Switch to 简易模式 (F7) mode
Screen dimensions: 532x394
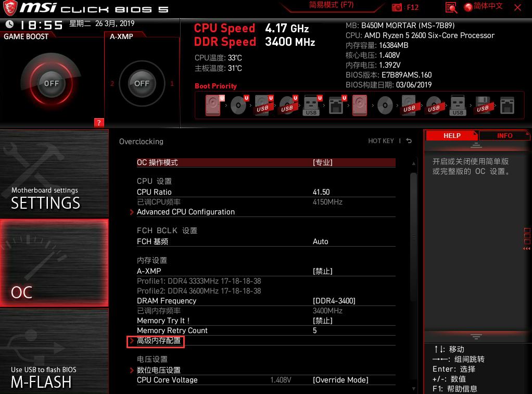[332, 5]
